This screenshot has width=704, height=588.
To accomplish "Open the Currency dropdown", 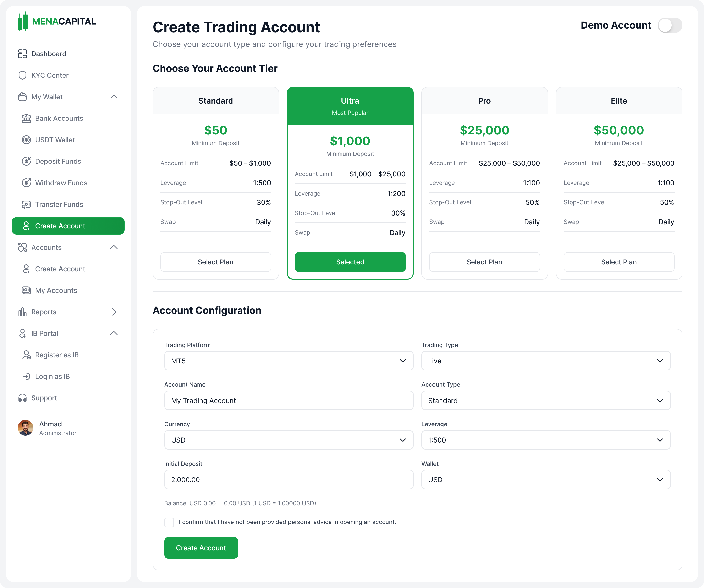I will (289, 440).
